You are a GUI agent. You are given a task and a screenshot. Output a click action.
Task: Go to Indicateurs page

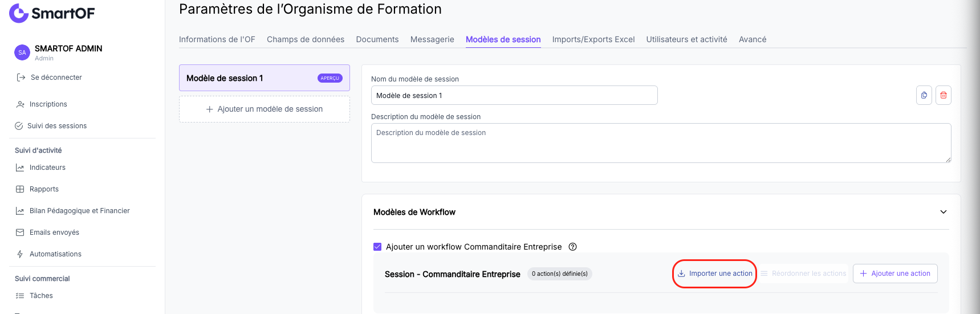click(47, 168)
